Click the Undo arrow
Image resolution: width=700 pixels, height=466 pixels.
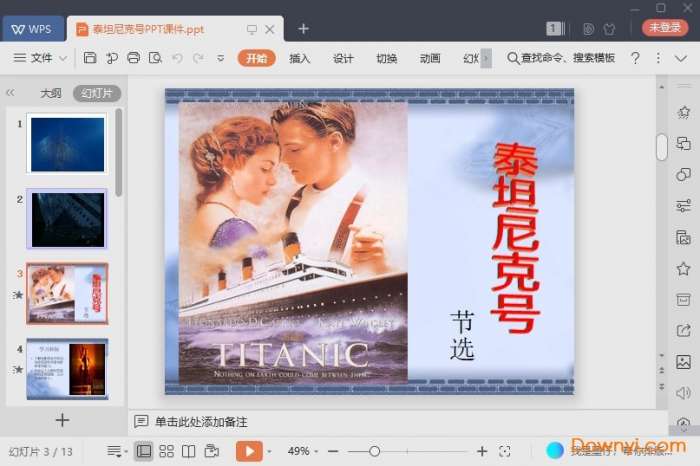[177, 58]
